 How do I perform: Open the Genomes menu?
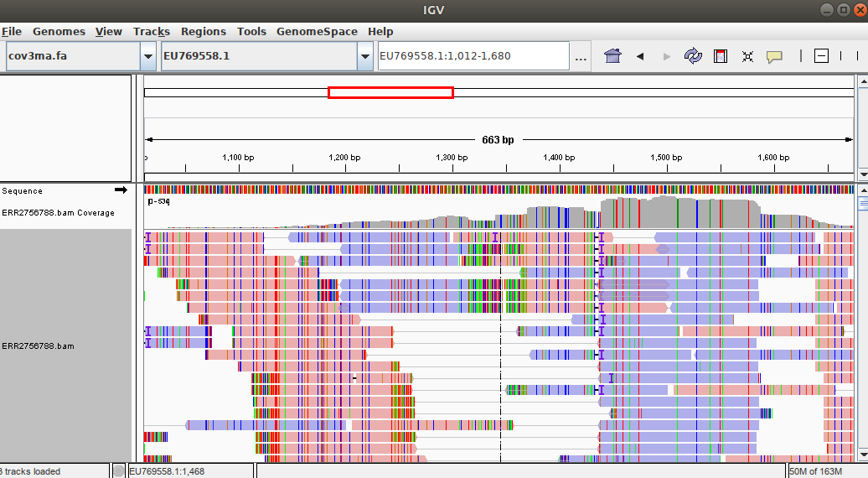coord(59,32)
